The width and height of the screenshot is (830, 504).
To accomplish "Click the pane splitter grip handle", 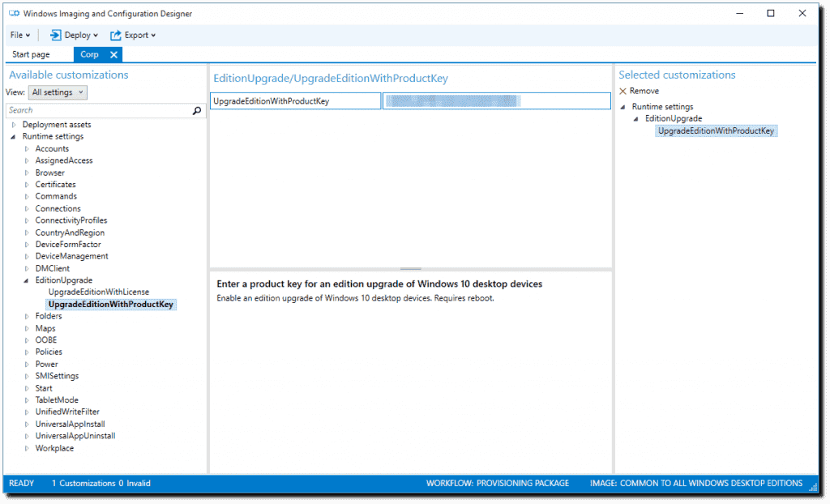I will (x=411, y=269).
